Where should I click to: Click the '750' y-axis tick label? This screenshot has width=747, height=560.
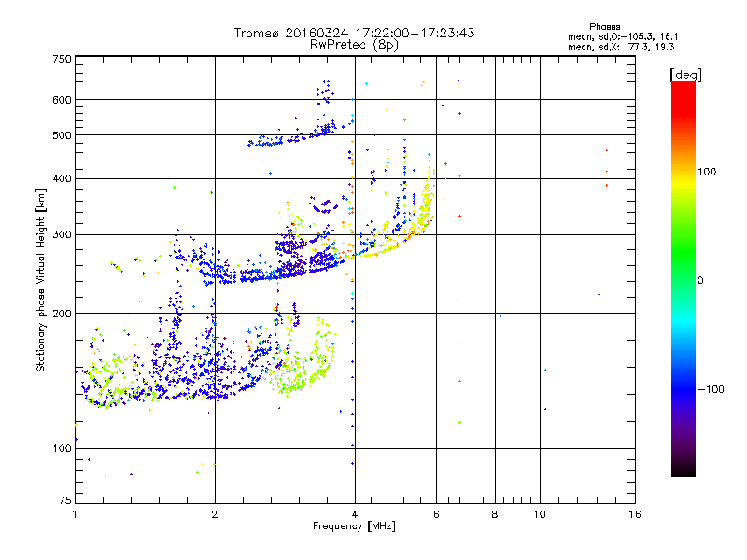(62, 59)
